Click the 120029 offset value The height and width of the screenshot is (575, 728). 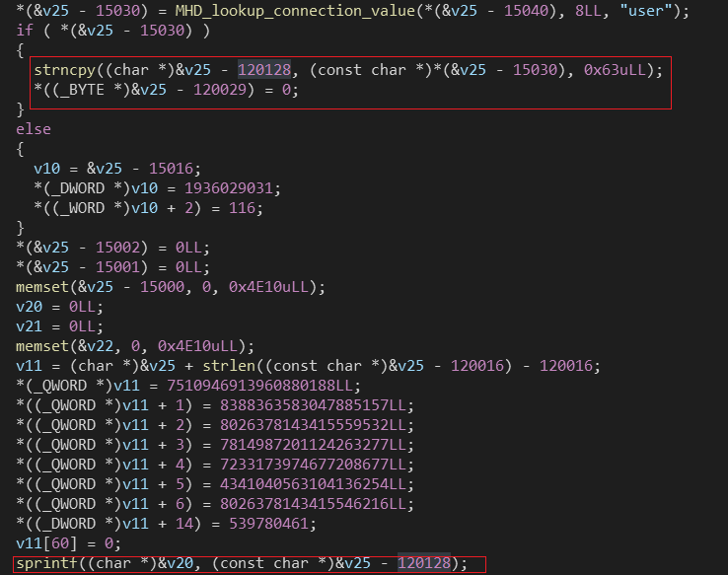[220, 90]
